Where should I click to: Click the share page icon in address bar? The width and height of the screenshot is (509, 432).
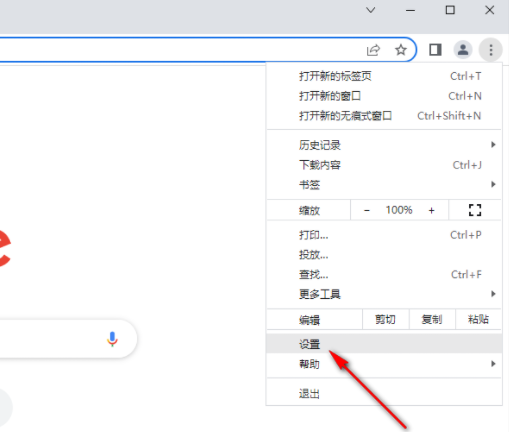tap(373, 50)
